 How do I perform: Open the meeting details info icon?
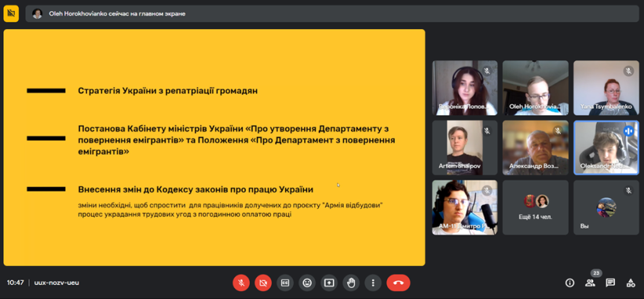(569, 283)
